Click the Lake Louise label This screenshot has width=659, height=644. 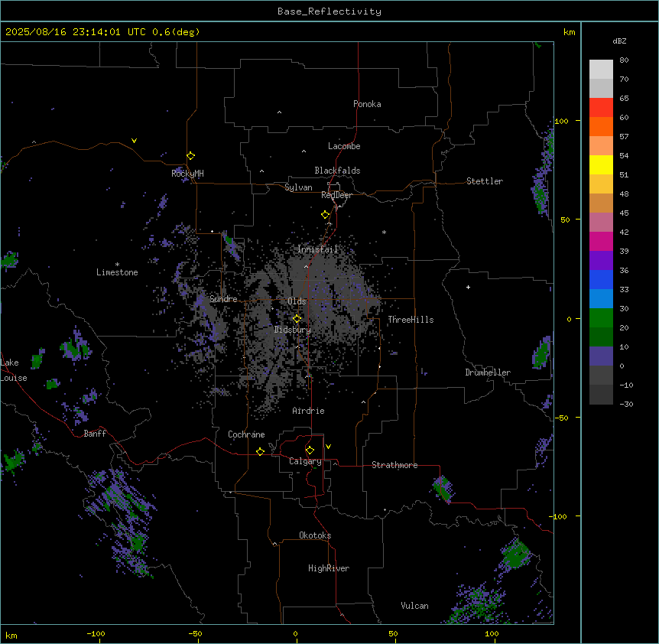pyautogui.click(x=14, y=370)
